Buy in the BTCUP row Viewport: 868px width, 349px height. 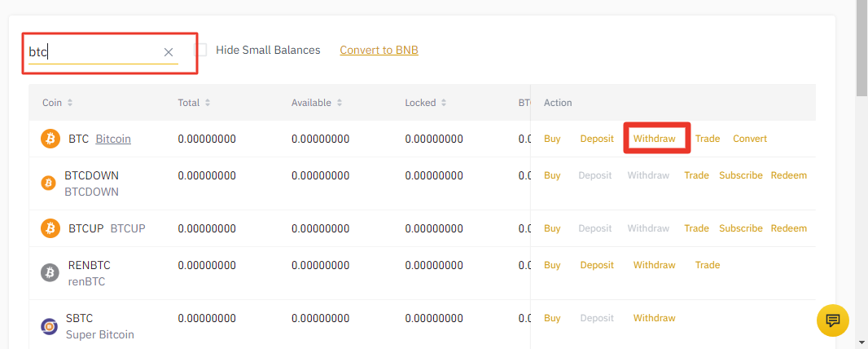(x=552, y=228)
